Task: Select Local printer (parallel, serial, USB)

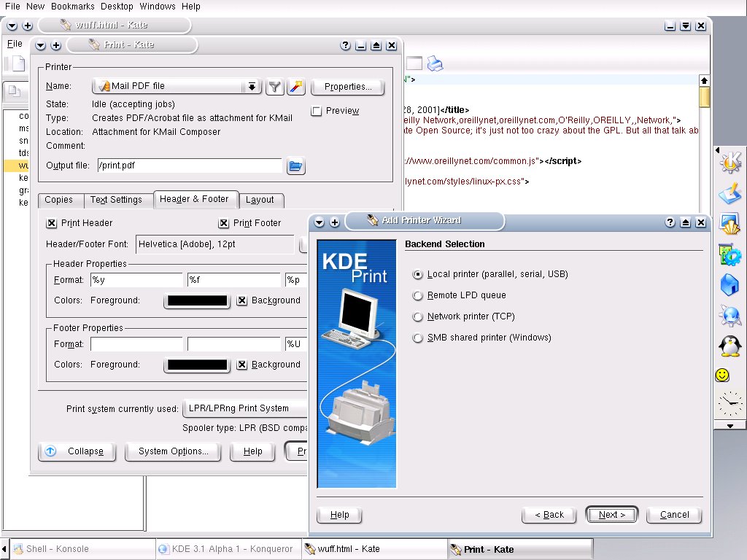Action: click(417, 274)
